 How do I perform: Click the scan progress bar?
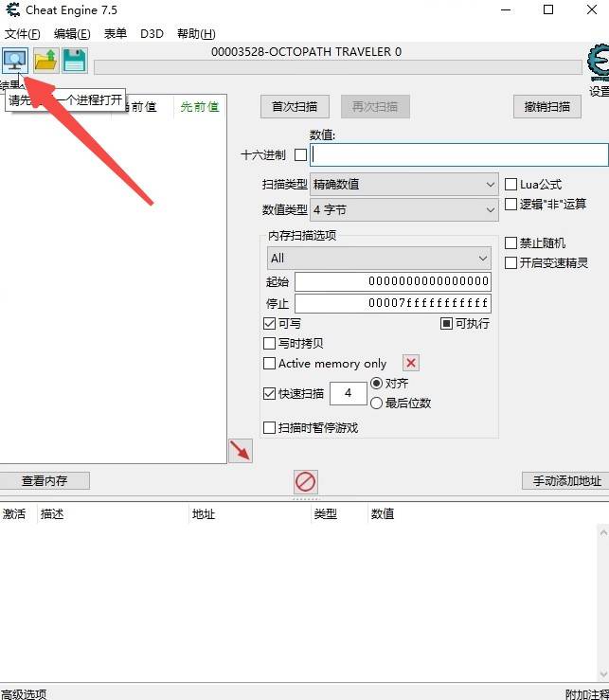(x=338, y=67)
